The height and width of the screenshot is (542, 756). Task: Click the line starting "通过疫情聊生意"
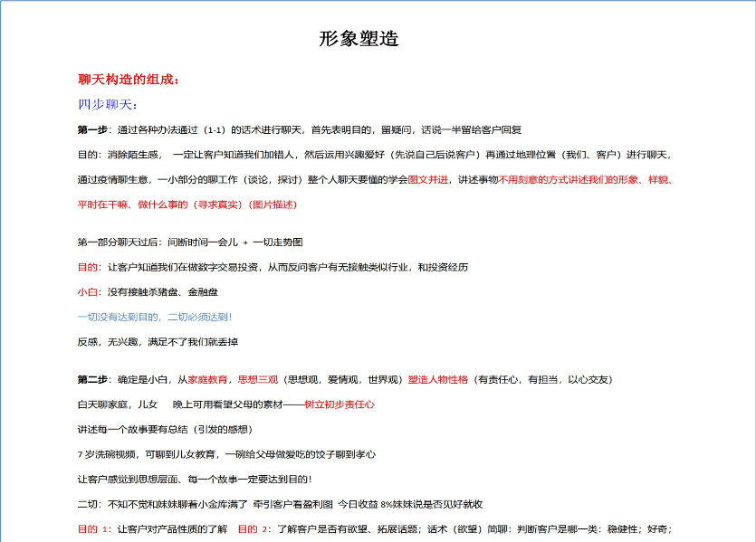(375, 180)
